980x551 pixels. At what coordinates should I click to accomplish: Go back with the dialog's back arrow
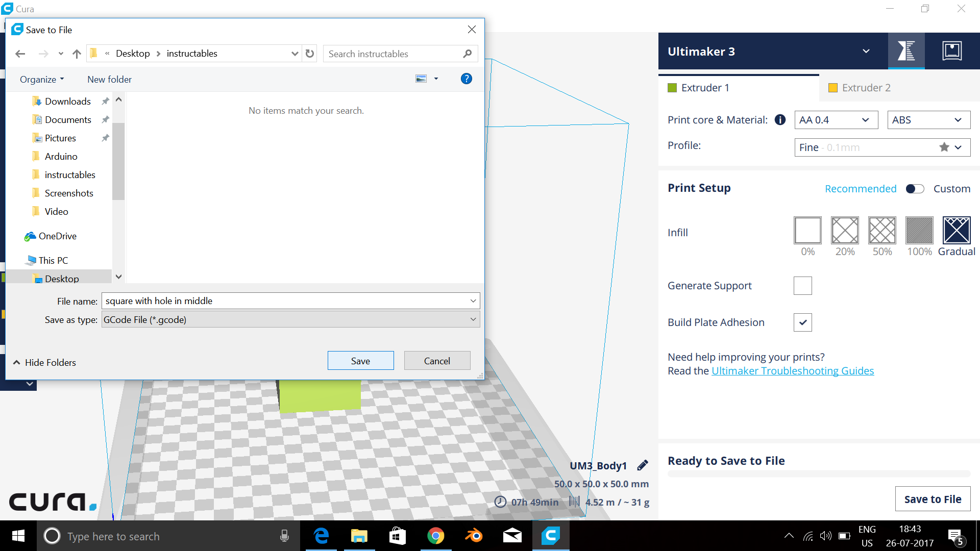pos(20,54)
